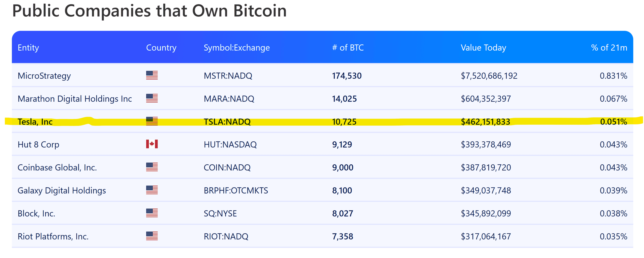Click the % of 21m column header
The width and height of the screenshot is (644, 258).
click(609, 47)
